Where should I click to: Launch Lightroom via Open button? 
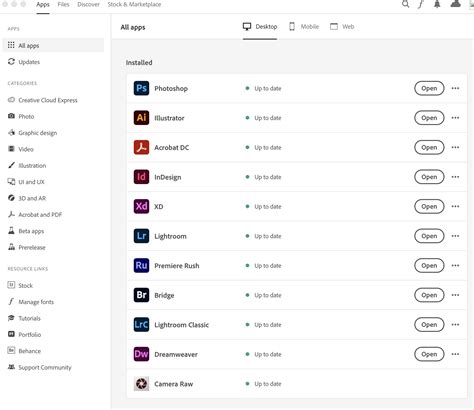(x=429, y=236)
